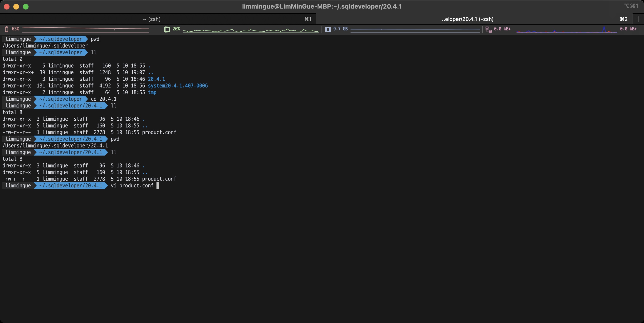This screenshot has height=323, width=644.
Task: Open a new tab with plus button
Action: [638, 19]
